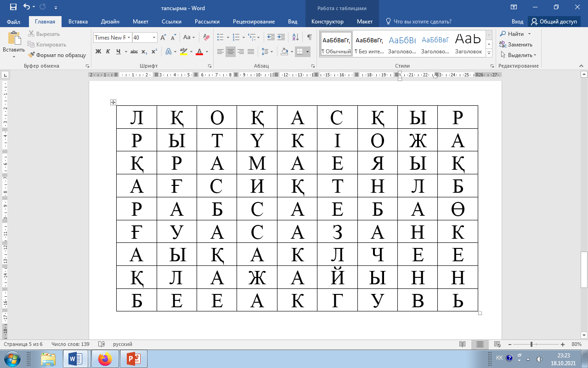Image resolution: width=588 pixels, height=368 pixels.
Task: Decrease font size with shrink font icon
Action: [174, 38]
